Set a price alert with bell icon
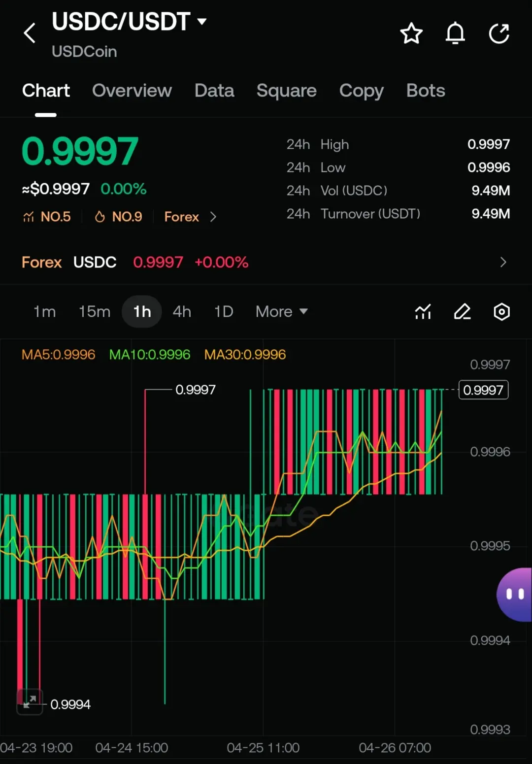Screen dimensions: 532x764 tap(455, 33)
